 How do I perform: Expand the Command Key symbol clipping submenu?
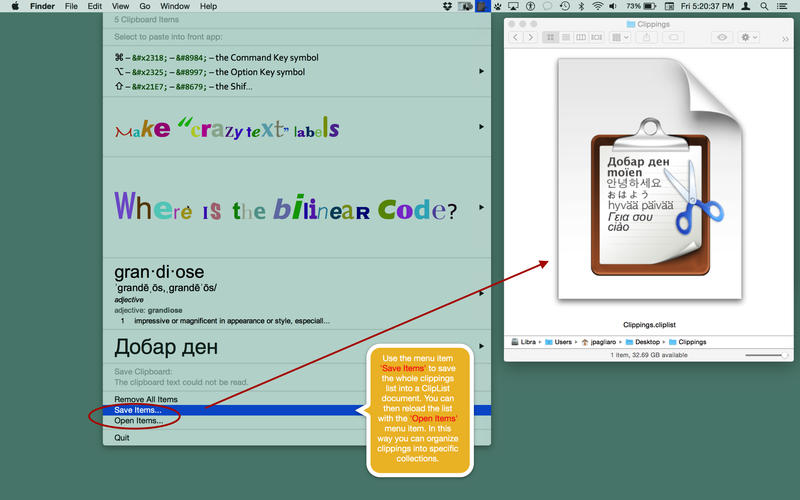tap(481, 71)
